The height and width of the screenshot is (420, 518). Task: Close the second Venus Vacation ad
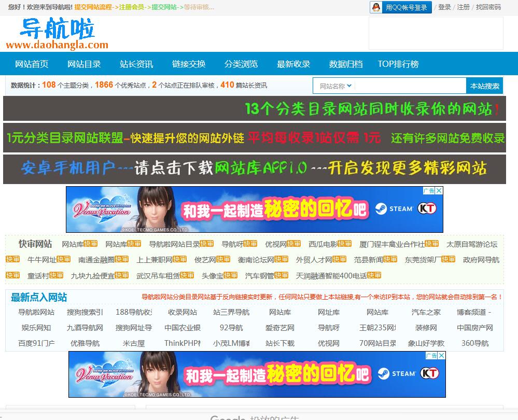pos(441,356)
